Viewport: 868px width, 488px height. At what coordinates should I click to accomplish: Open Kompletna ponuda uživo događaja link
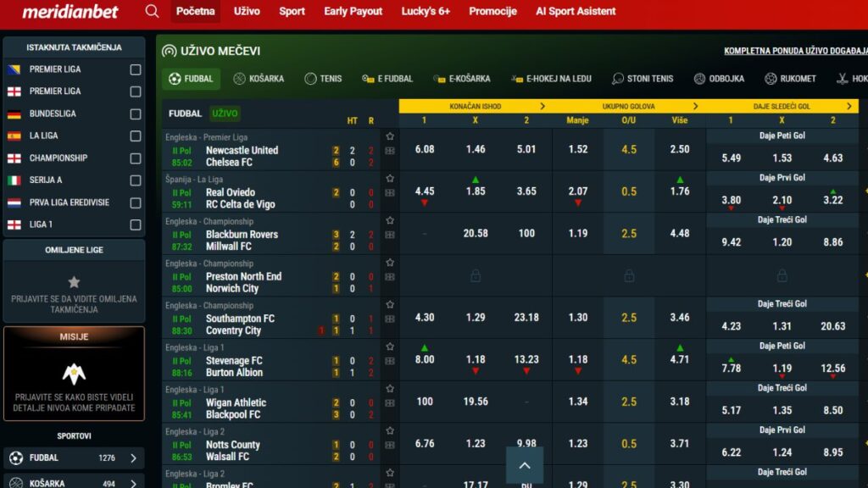795,51
